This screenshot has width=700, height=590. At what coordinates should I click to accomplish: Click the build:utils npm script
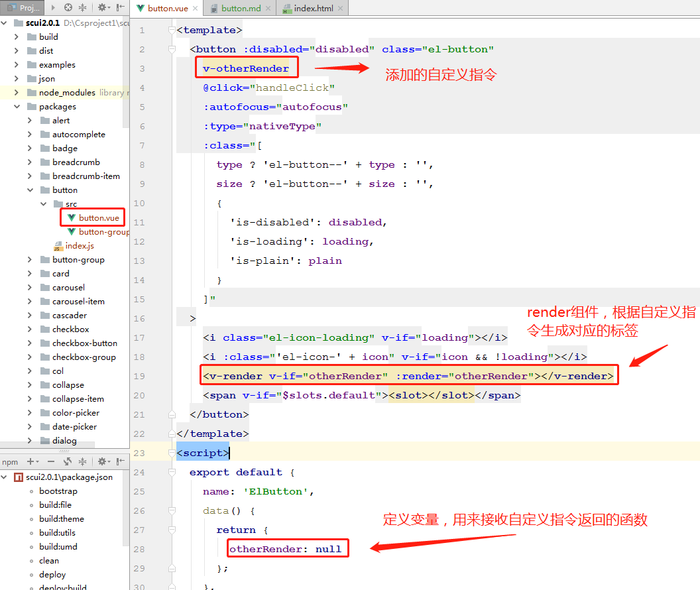click(57, 532)
